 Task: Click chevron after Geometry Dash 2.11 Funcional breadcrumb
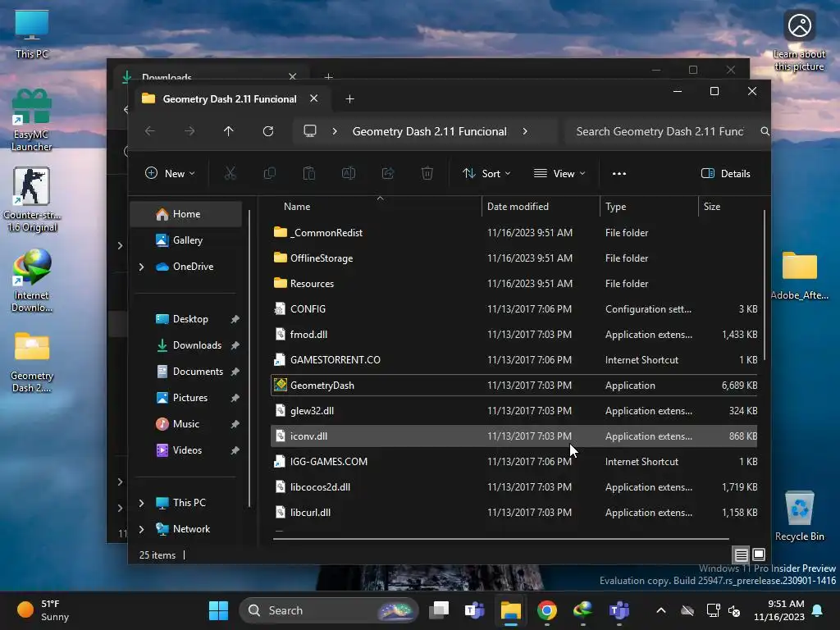(x=525, y=131)
